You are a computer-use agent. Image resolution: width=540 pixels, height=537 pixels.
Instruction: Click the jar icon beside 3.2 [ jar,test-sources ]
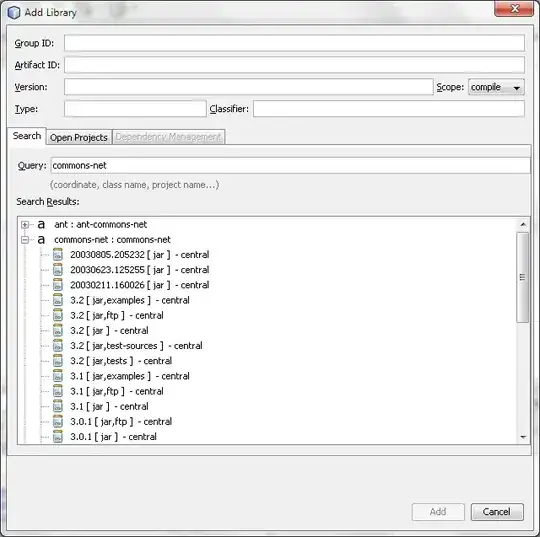pyautogui.click(x=58, y=345)
